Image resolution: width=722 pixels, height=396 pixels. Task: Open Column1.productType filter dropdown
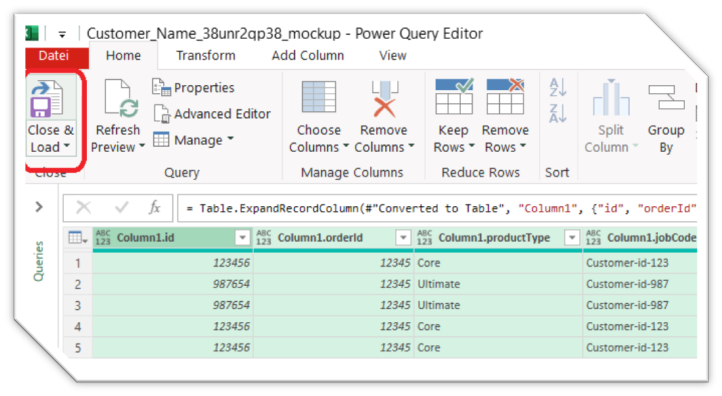click(572, 238)
